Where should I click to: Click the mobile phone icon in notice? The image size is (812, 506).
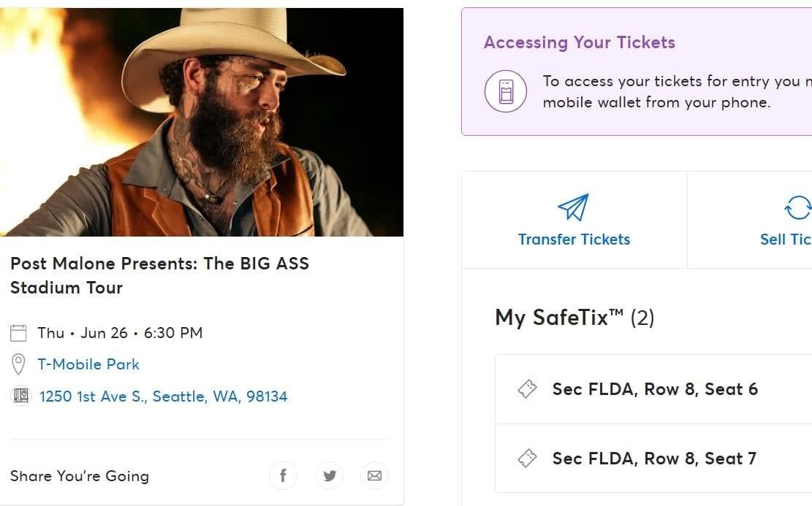pos(505,92)
